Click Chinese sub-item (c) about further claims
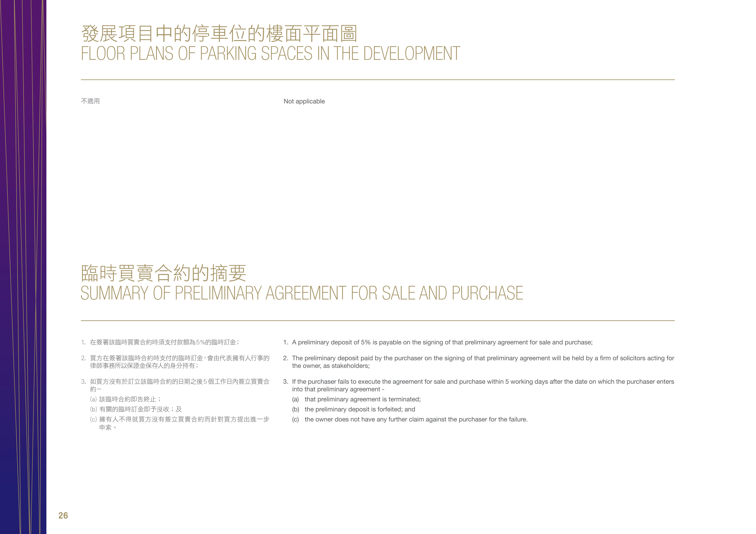The image size is (756, 534). (x=180, y=423)
